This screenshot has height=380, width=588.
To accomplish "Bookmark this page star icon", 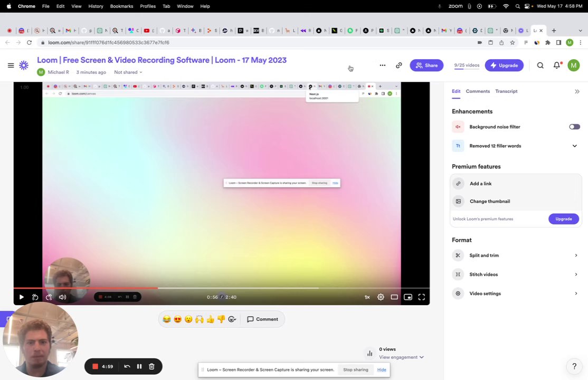I will pyautogui.click(x=512, y=42).
